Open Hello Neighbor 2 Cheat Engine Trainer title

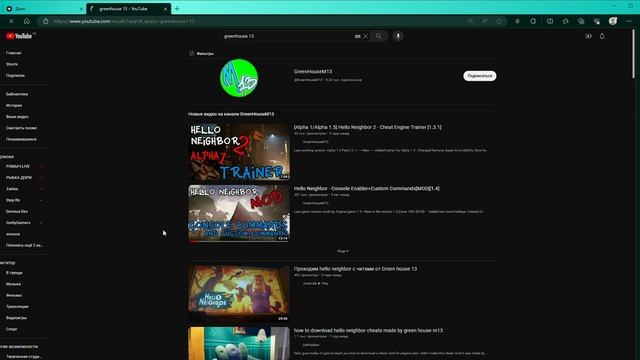[x=367, y=127]
